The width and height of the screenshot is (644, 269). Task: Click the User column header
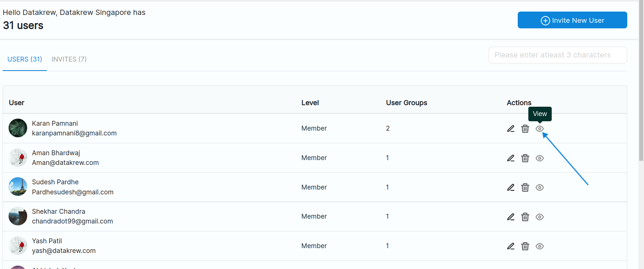pyautogui.click(x=16, y=103)
